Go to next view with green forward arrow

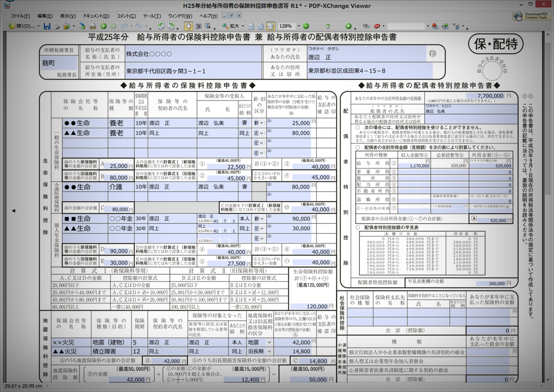click(113, 26)
